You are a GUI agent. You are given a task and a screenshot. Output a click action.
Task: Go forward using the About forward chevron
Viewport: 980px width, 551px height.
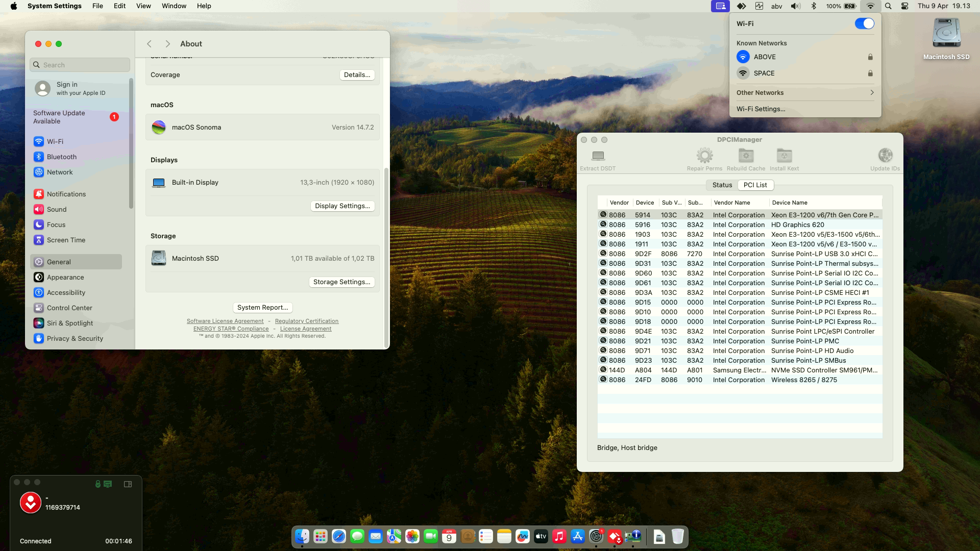pyautogui.click(x=167, y=44)
